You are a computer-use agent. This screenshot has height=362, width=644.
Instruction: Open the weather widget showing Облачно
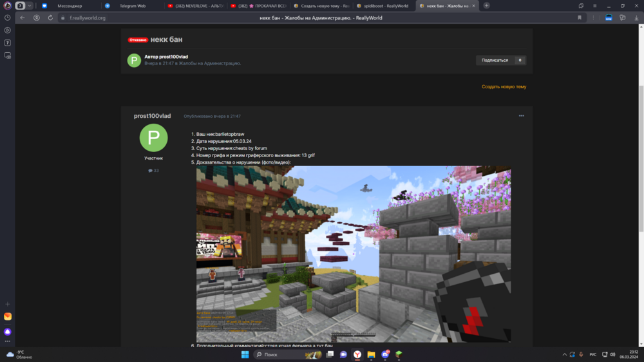19,354
